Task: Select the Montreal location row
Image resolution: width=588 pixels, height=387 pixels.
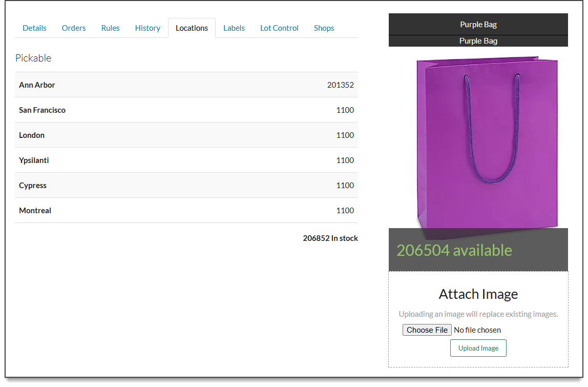Action: point(186,211)
